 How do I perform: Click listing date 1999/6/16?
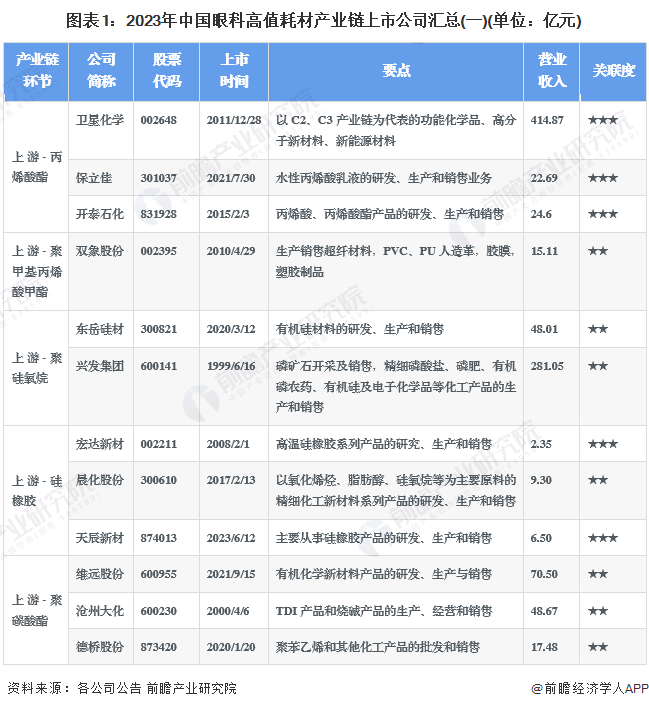point(231,366)
